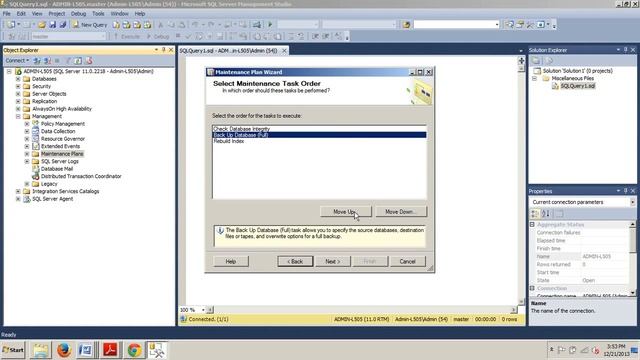Click the red last icon in Object Explorer toolbar
Screen dimensions: 640x360
pos(89,60)
